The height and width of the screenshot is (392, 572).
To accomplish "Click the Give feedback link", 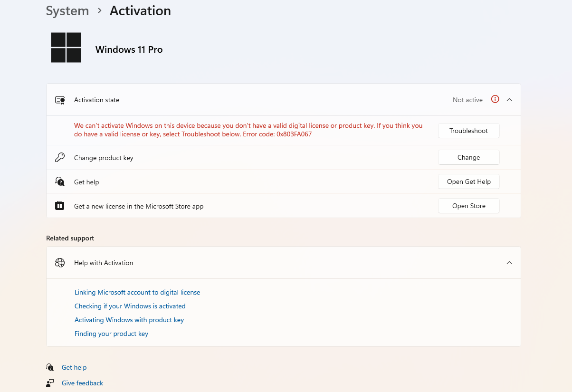I will [x=82, y=382].
